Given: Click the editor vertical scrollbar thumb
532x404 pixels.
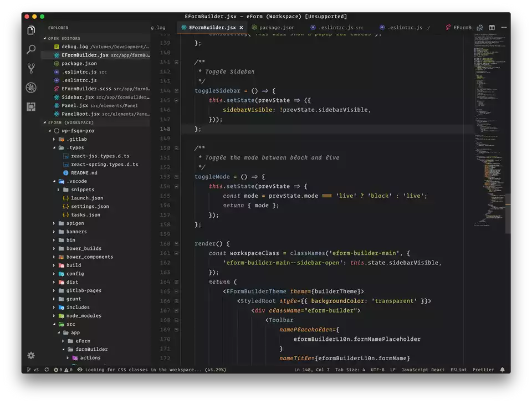Looking at the screenshot, I should point(508,213).
